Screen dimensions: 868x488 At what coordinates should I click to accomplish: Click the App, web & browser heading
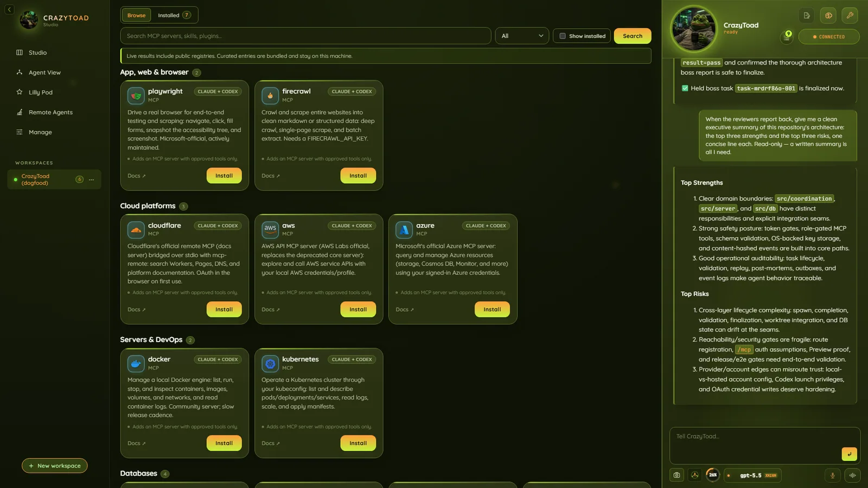(x=154, y=72)
